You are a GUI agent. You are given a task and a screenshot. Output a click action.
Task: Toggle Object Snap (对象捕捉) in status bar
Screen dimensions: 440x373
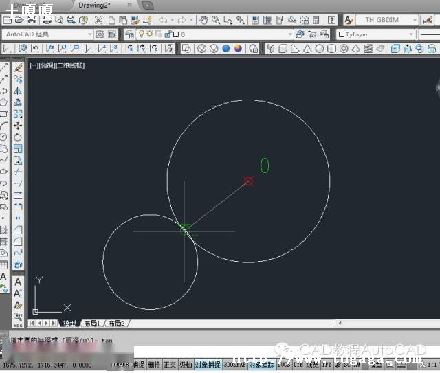208,364
